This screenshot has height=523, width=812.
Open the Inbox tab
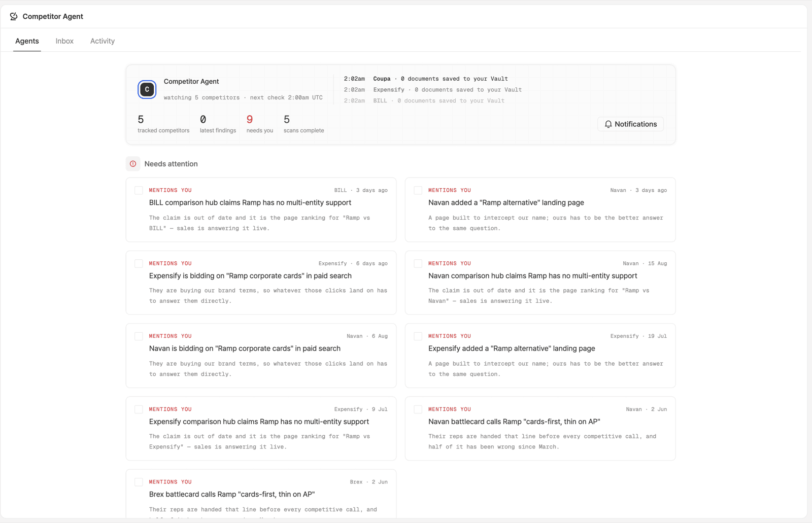point(64,41)
